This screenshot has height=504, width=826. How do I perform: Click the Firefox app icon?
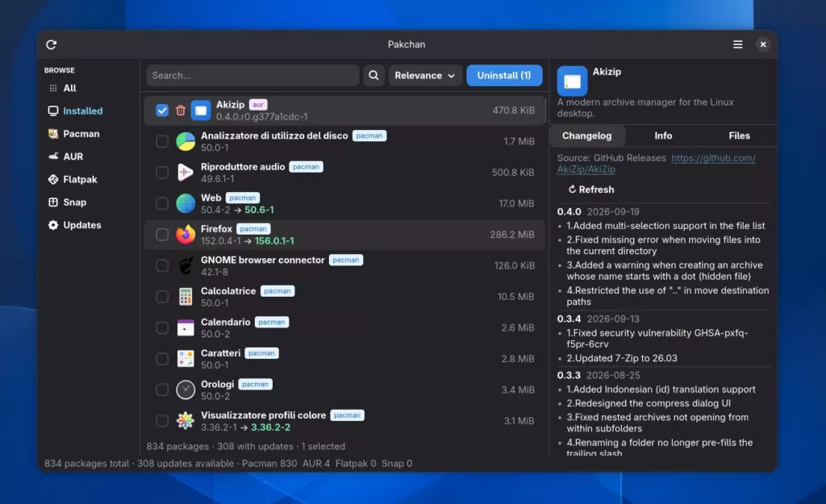186,235
